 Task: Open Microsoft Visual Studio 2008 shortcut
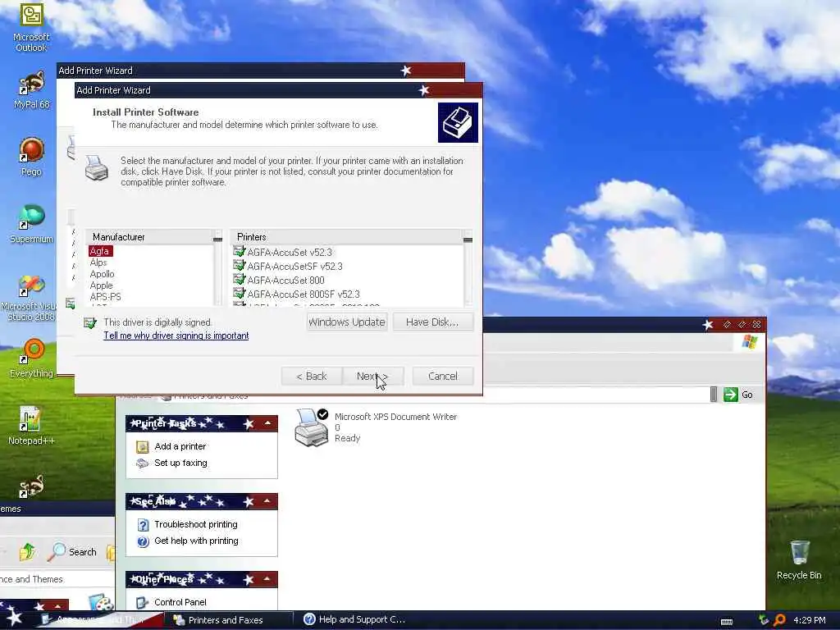point(30,298)
